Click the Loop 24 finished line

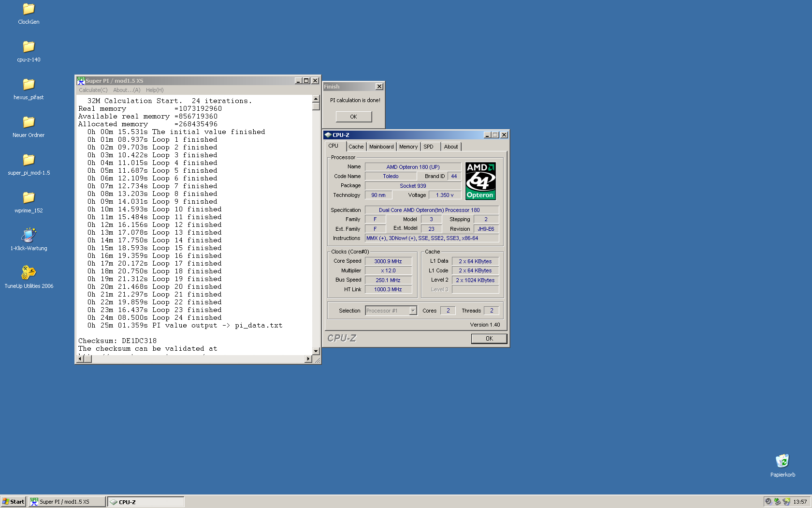pyautogui.click(x=154, y=317)
